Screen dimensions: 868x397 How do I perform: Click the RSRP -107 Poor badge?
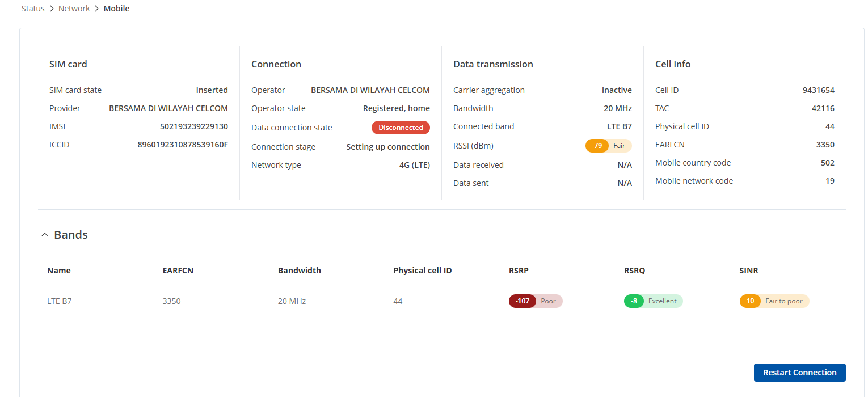click(536, 301)
